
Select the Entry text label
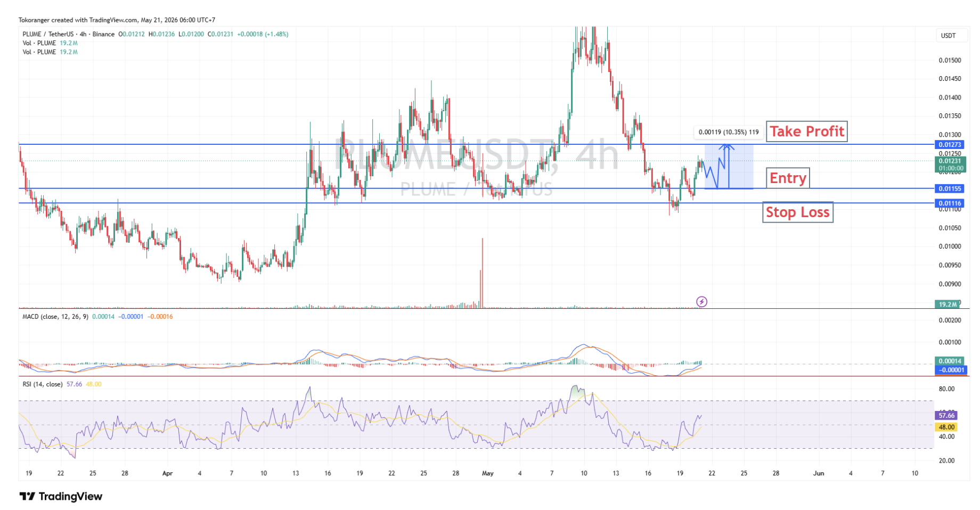click(788, 178)
